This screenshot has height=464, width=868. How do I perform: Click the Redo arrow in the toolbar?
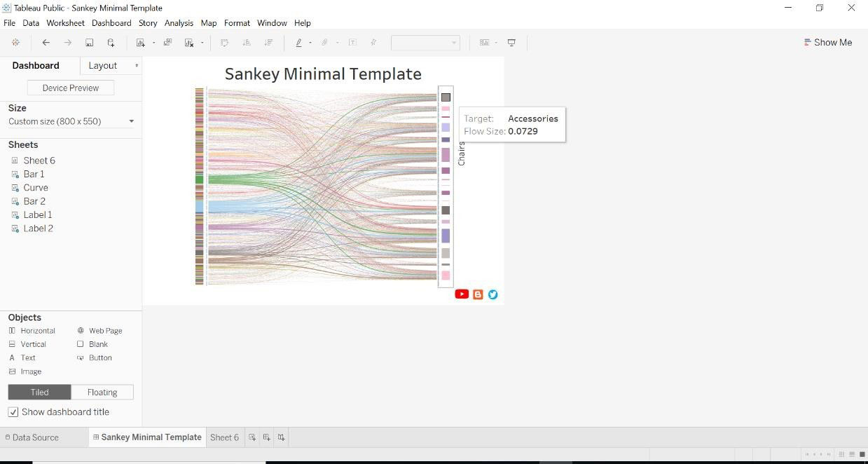(67, 42)
